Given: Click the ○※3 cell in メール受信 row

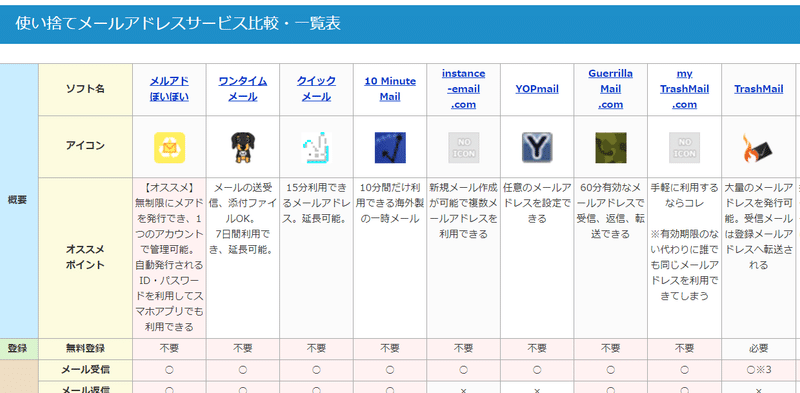Looking at the screenshot, I should (759, 370).
